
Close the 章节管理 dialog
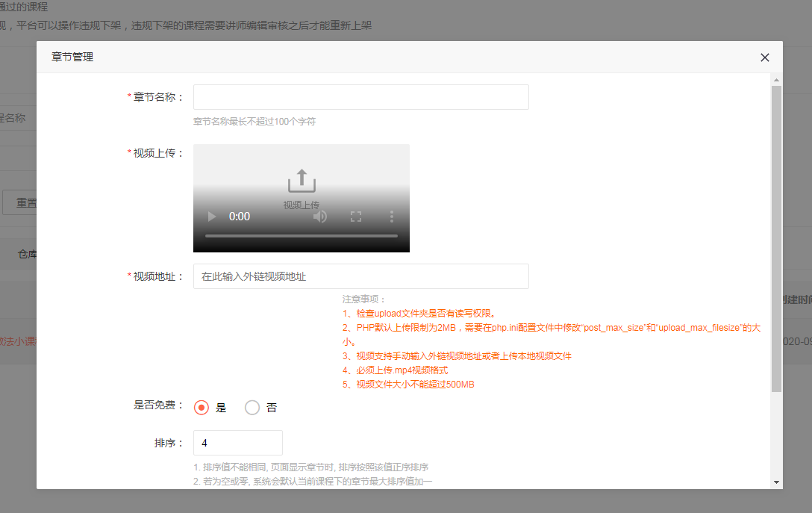click(x=764, y=57)
